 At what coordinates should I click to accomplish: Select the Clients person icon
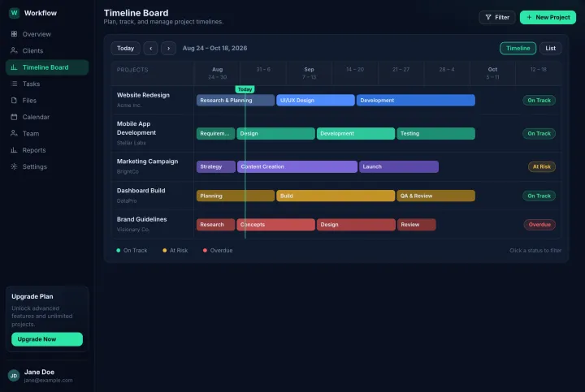coord(14,50)
